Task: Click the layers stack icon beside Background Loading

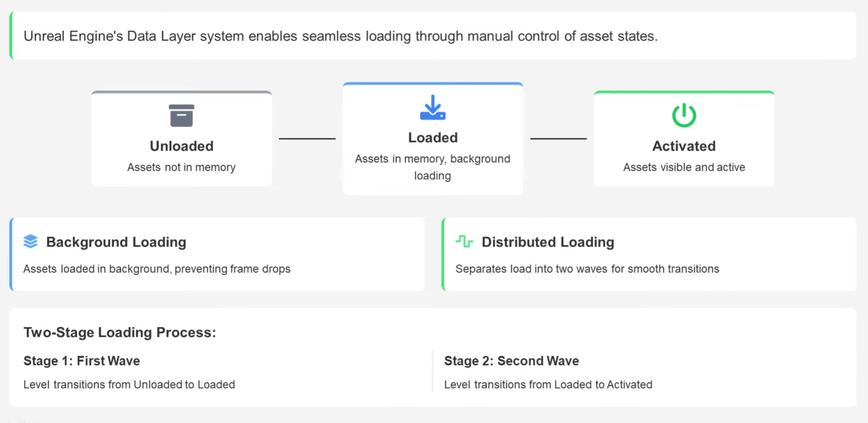Action: 31,242
